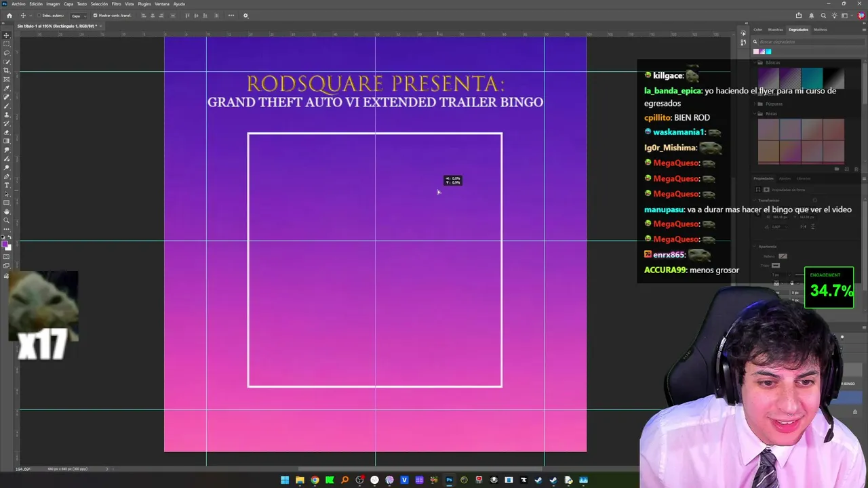Open the Ventana menu
The image size is (868, 488).
tap(162, 4)
